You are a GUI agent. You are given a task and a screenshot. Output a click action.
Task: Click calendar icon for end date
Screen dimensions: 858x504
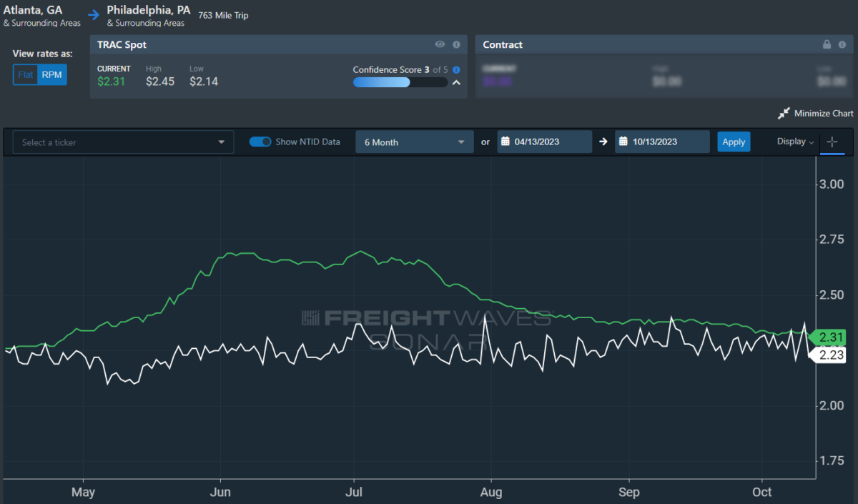pyautogui.click(x=623, y=142)
